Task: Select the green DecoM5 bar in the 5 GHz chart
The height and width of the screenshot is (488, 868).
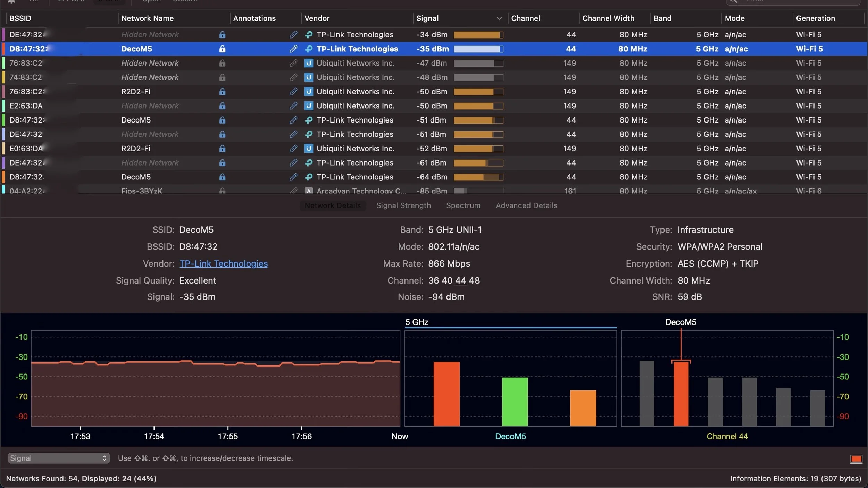Action: click(515, 401)
